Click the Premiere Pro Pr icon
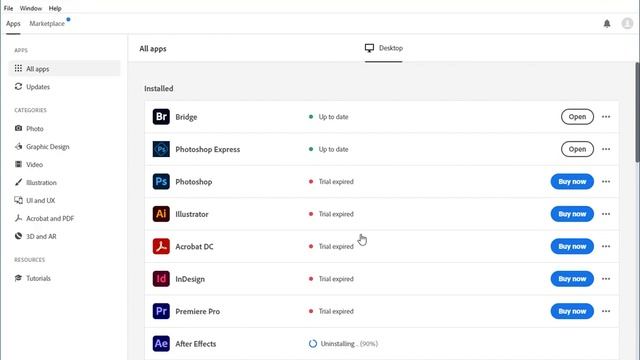This screenshot has height=360, width=640. click(161, 311)
